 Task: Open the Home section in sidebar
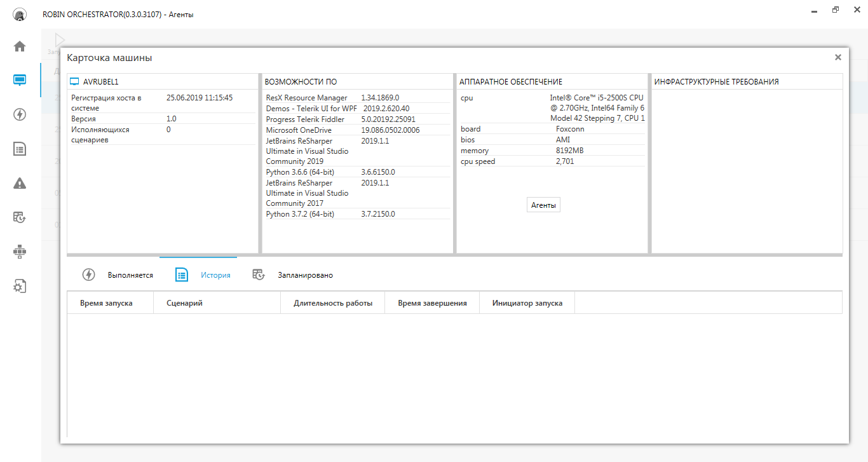pos(20,46)
